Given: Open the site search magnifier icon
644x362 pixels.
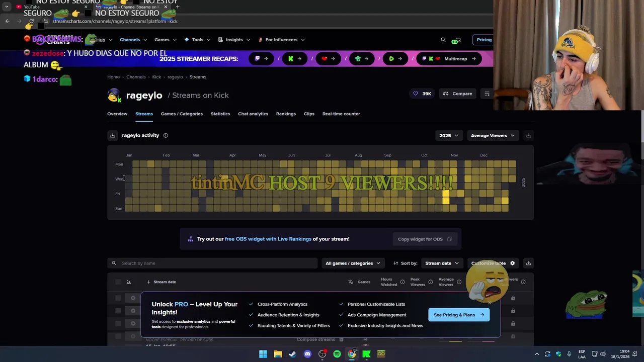Looking at the screenshot, I should (x=443, y=40).
